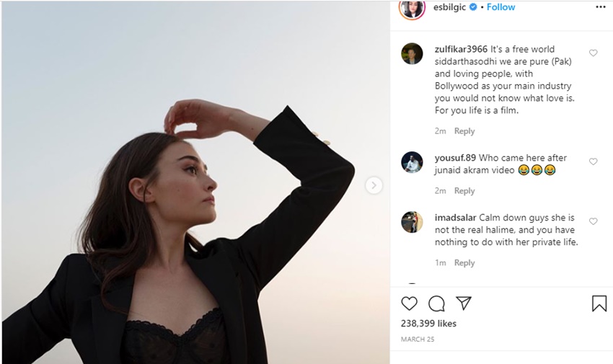
Task: Like zulfikar3966's comment
Action: coord(594,53)
